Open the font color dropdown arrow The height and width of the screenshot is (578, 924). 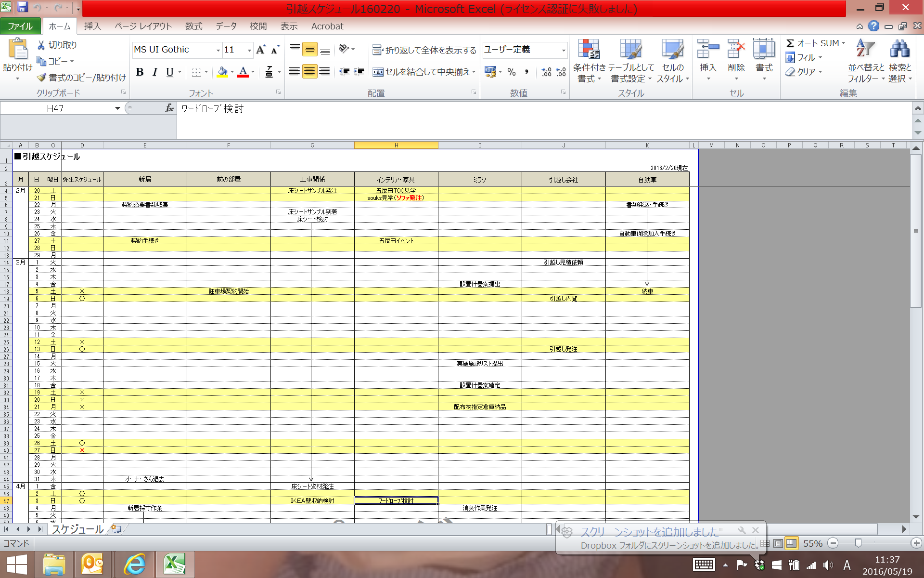[253, 72]
